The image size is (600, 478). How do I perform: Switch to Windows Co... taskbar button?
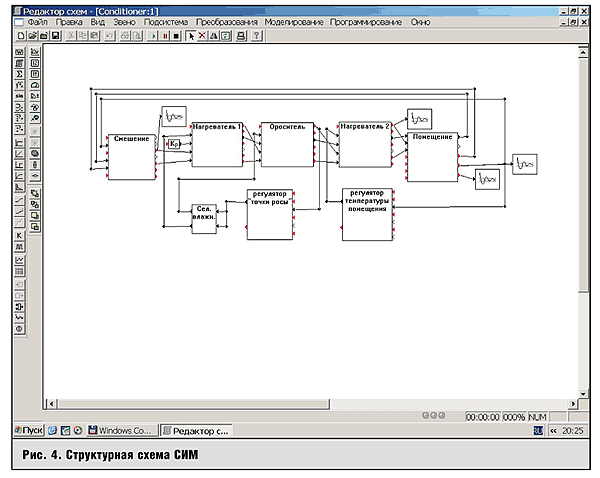tap(122, 430)
